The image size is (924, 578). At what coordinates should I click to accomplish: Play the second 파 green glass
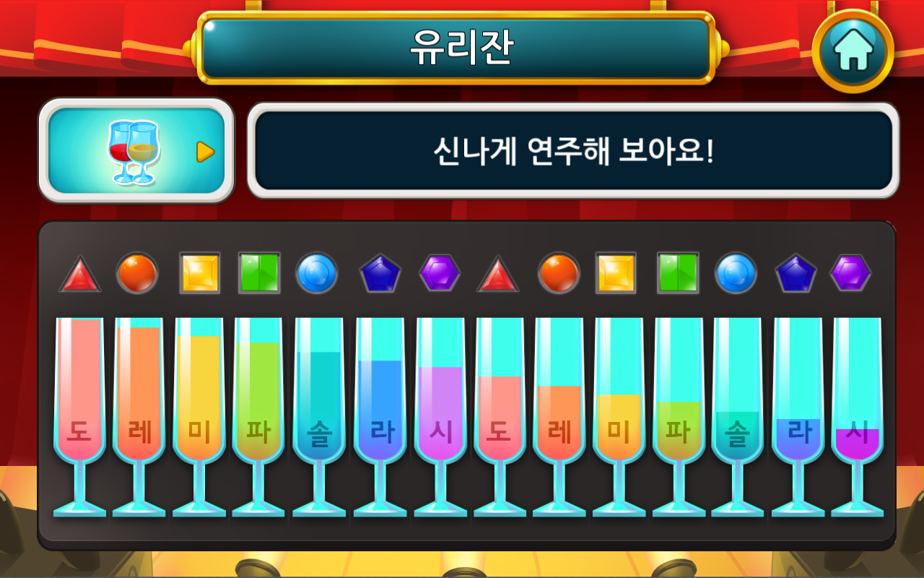pyautogui.click(x=679, y=417)
